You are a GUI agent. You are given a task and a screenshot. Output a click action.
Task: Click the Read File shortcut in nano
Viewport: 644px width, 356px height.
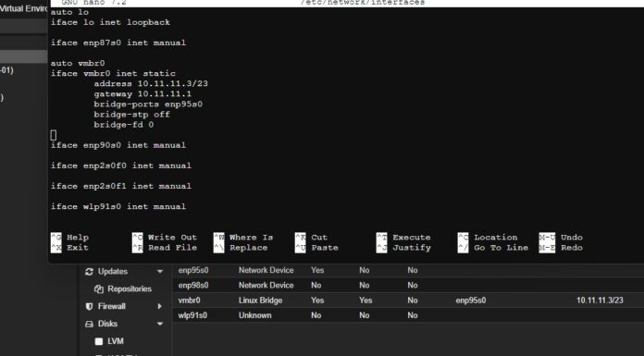pyautogui.click(x=165, y=248)
